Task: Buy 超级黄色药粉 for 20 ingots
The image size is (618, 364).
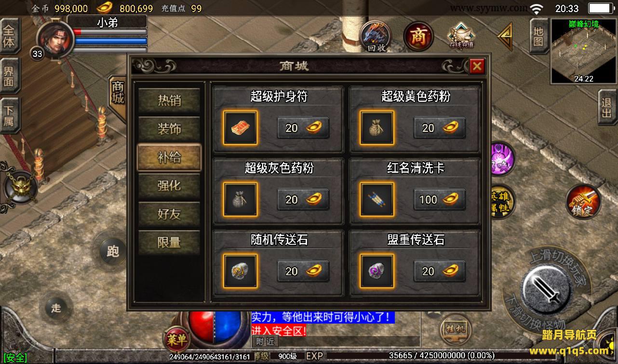Action: [440, 128]
